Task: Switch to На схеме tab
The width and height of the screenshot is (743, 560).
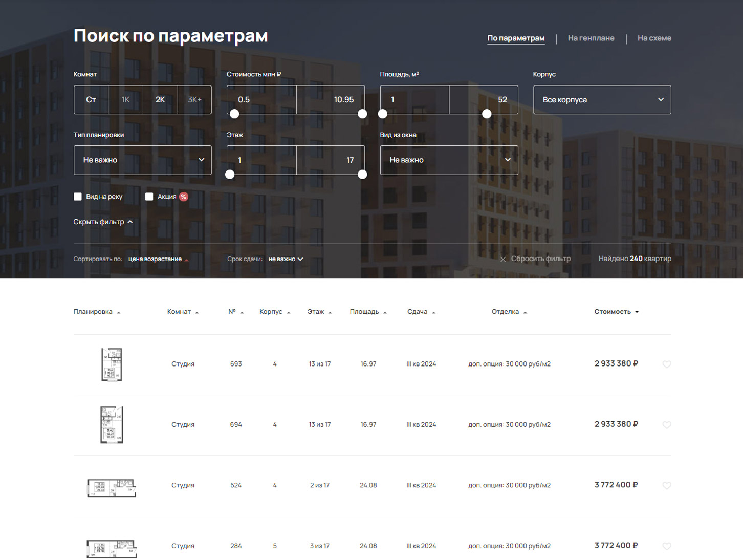Action: click(654, 38)
